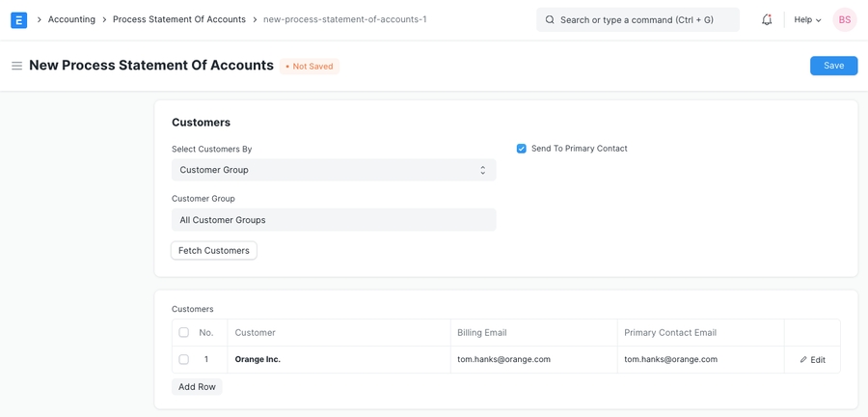Click the Customer Group link field
868x417 pixels.
pos(334,220)
